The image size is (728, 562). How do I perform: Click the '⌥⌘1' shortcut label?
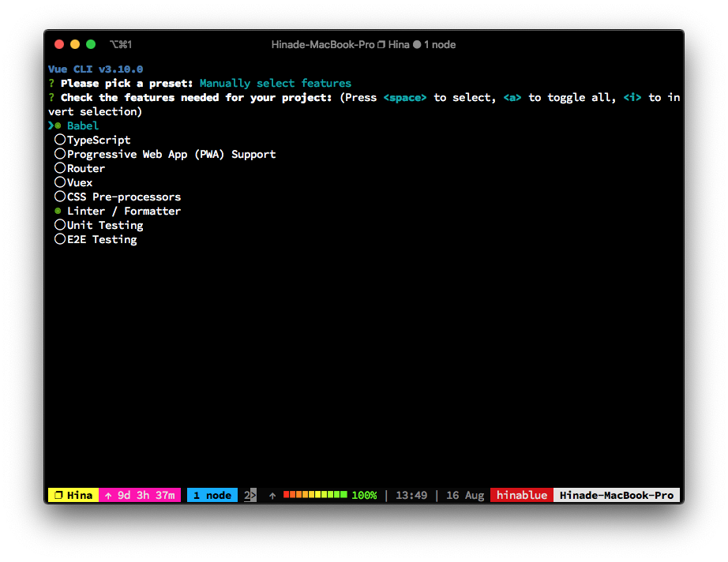click(x=121, y=44)
